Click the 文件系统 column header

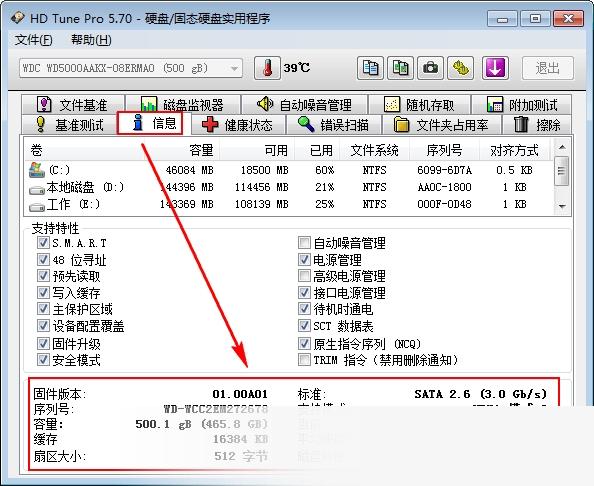click(374, 150)
